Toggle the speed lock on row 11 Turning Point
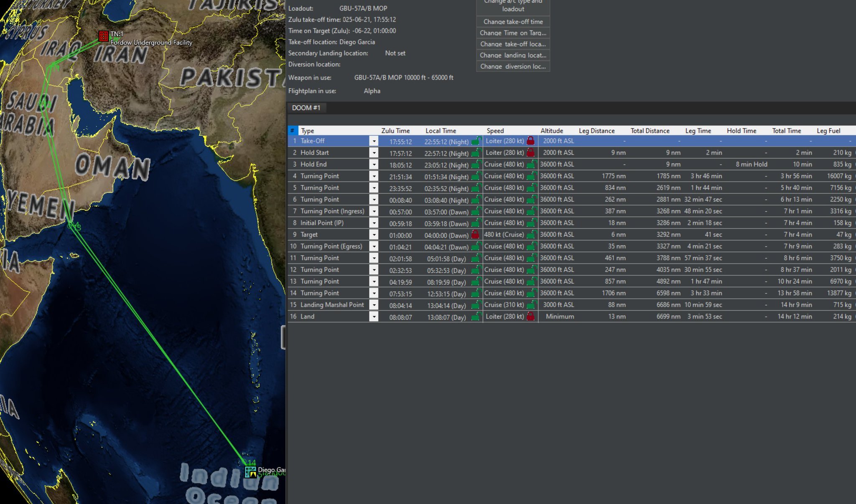 pos(531,258)
